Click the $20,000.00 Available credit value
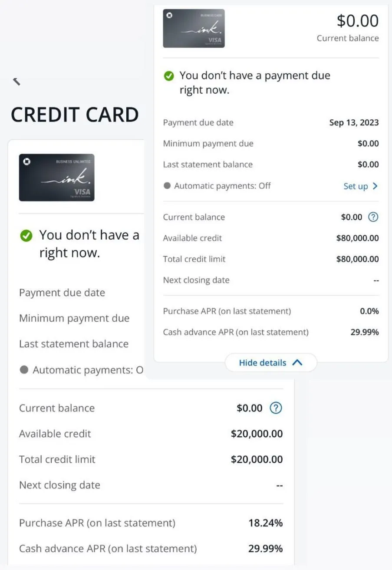This screenshot has width=392, height=570. [x=257, y=434]
